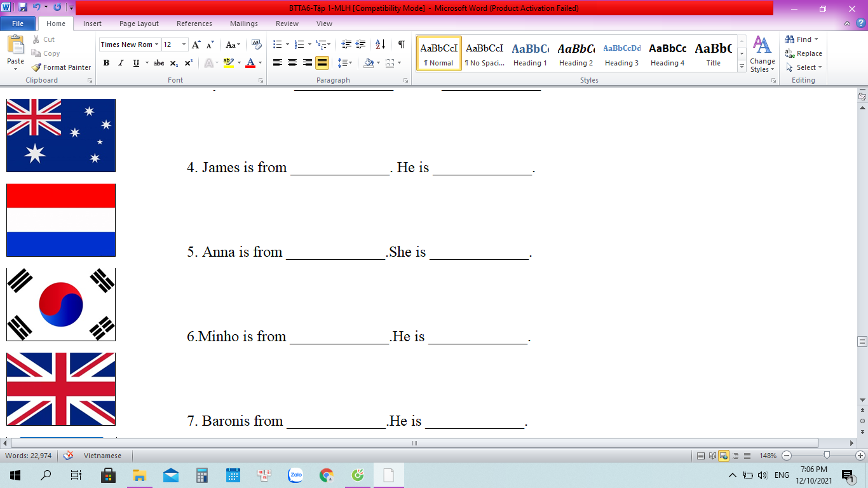Apply No Spacing style

click(484, 53)
